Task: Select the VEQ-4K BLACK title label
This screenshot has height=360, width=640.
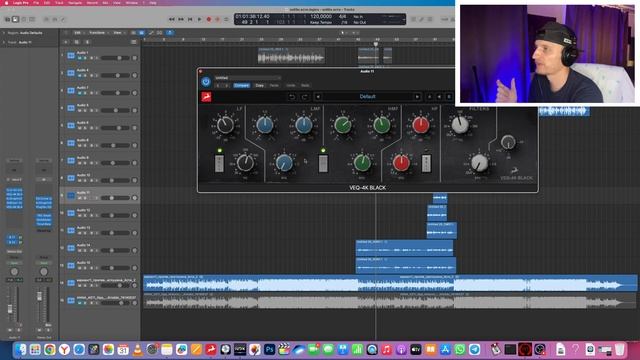Action: 367,188
